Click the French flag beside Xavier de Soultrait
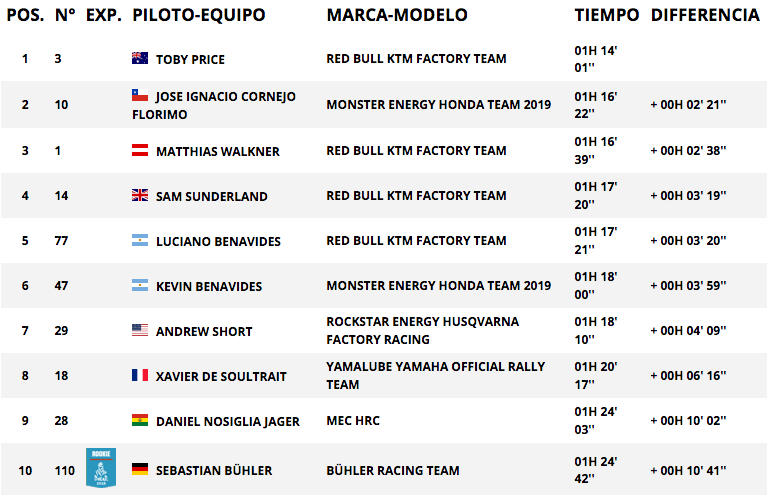767x495 pixels. coord(140,375)
